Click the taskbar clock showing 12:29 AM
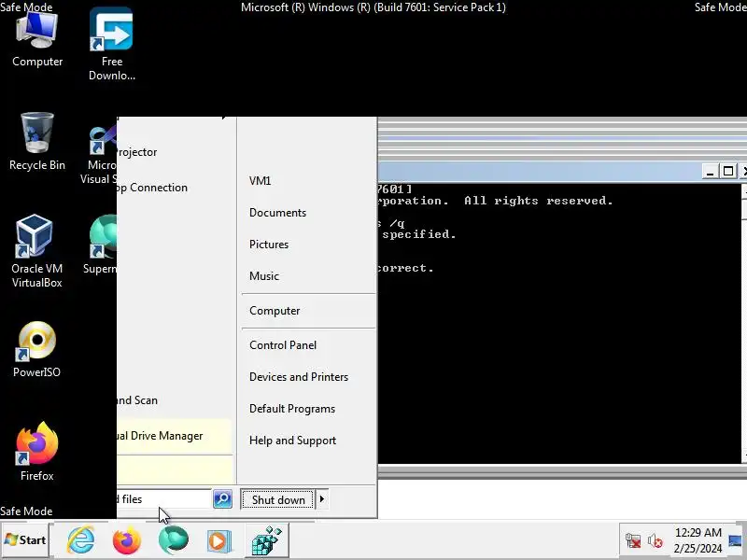 (698, 540)
